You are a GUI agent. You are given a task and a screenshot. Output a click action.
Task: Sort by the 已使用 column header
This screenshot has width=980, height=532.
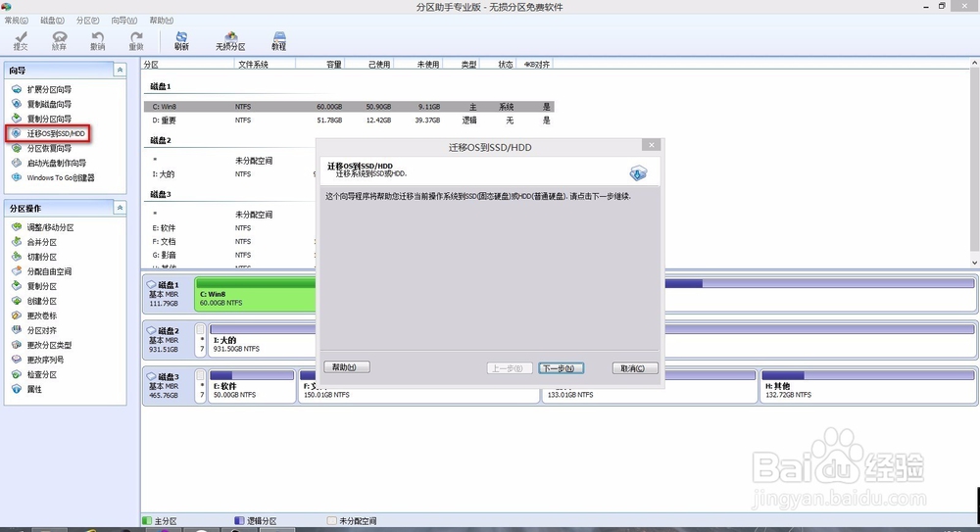tap(368, 64)
